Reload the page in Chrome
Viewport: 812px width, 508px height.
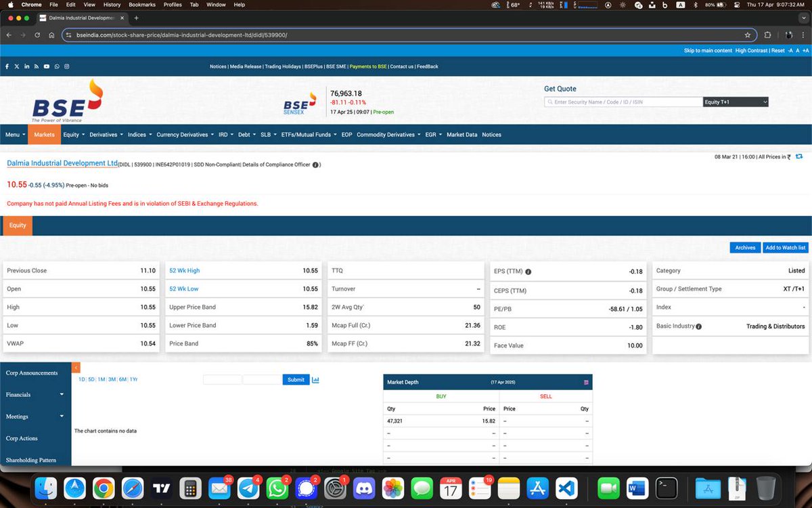tap(37, 35)
